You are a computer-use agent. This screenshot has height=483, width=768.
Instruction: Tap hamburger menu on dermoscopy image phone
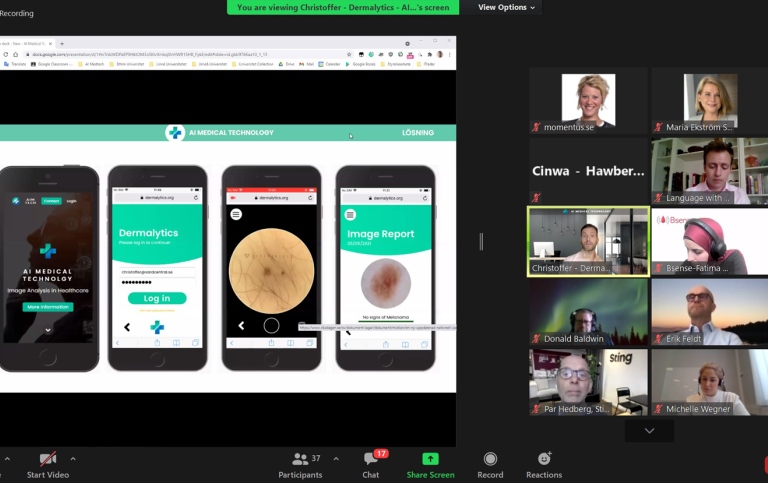(x=236, y=214)
